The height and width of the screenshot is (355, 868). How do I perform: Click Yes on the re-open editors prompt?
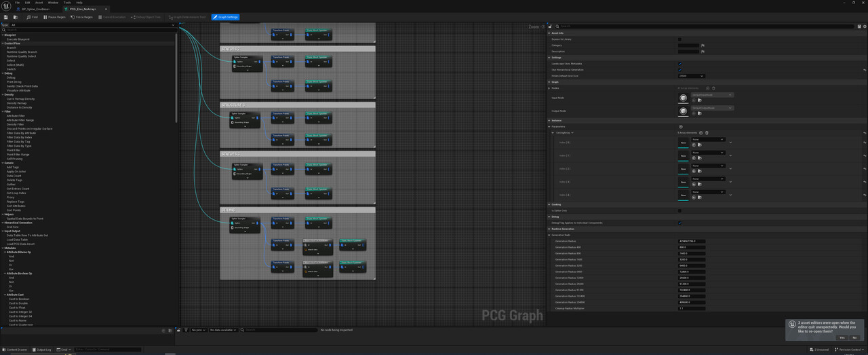842,337
